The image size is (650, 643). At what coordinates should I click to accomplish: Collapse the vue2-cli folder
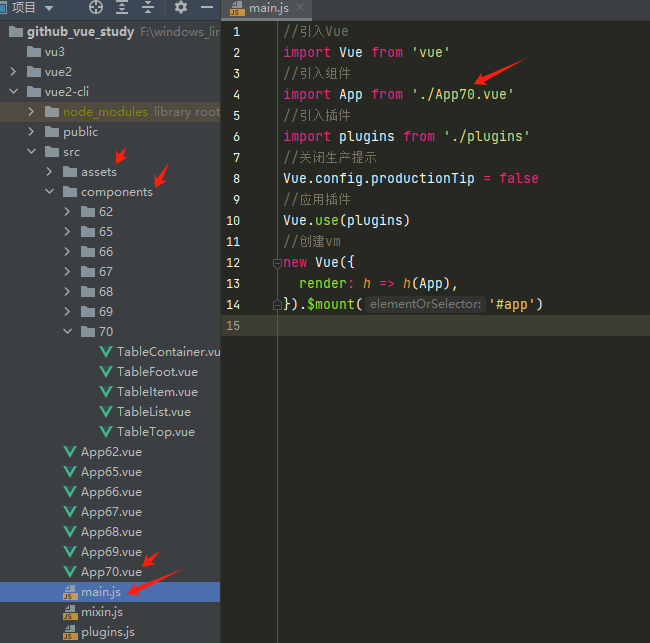(x=14, y=91)
